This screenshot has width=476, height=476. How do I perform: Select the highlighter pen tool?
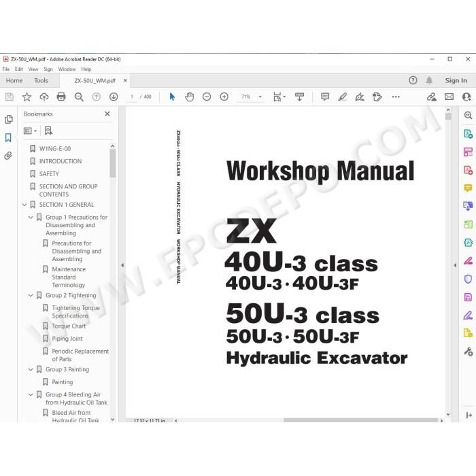343,97
